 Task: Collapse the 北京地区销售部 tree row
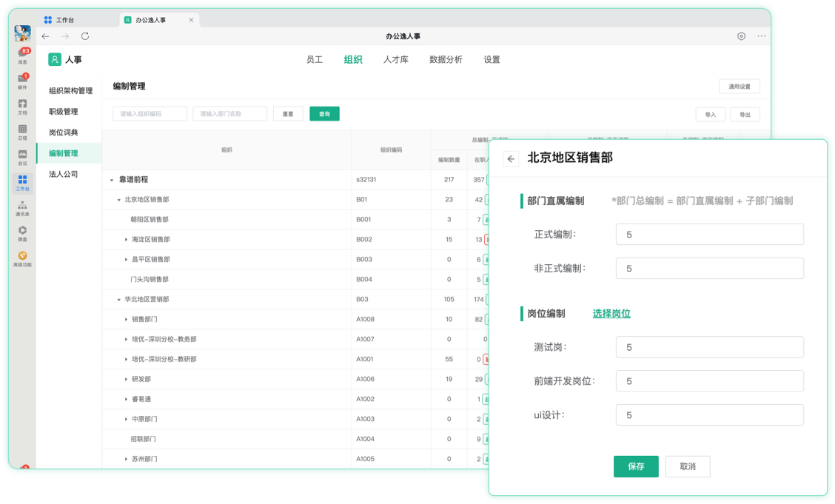(x=118, y=200)
